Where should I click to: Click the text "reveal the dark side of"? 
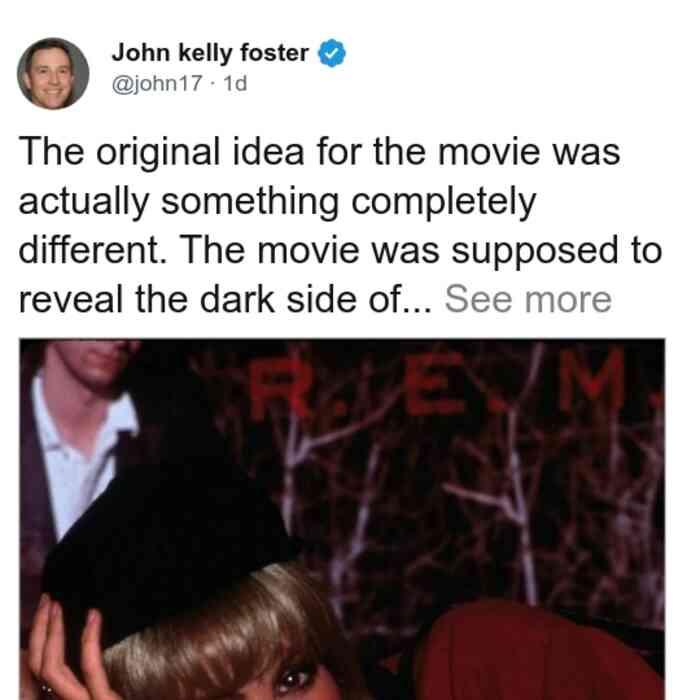coord(211,300)
